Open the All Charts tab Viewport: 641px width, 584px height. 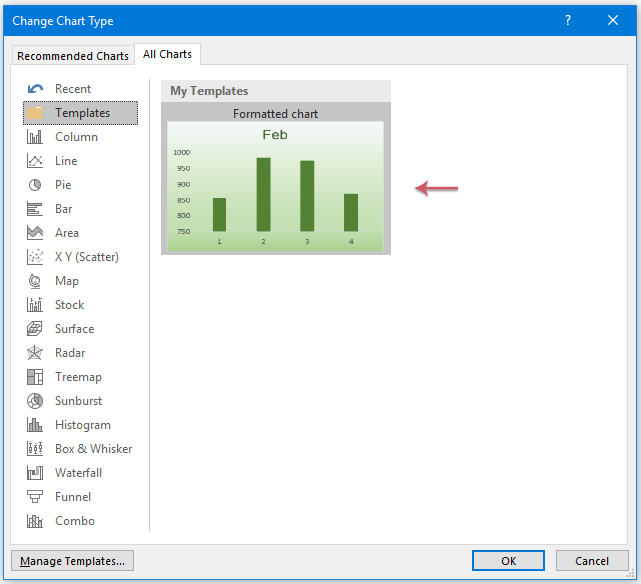tap(168, 54)
